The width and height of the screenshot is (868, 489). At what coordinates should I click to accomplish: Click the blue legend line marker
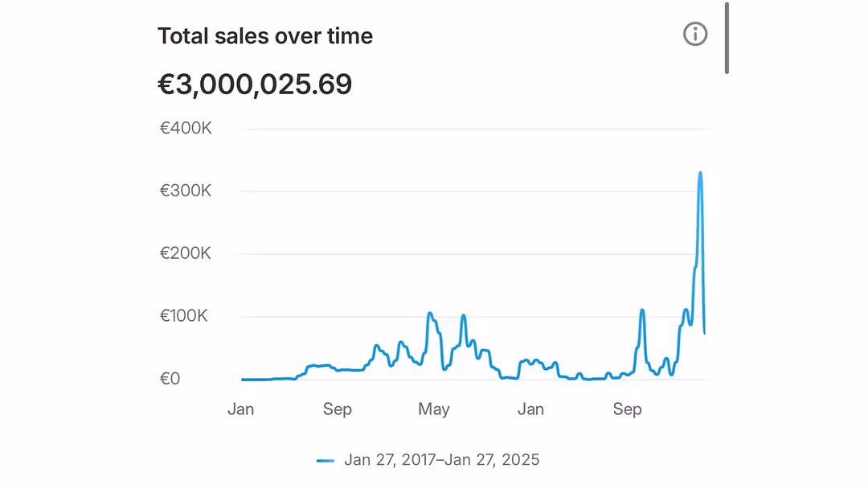[x=325, y=460]
